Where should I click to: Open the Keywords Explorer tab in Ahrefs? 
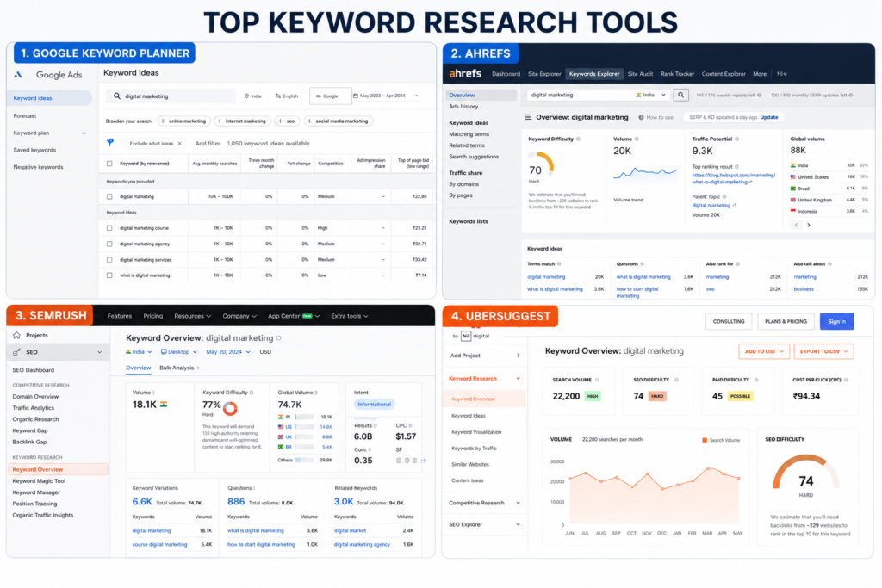point(594,74)
